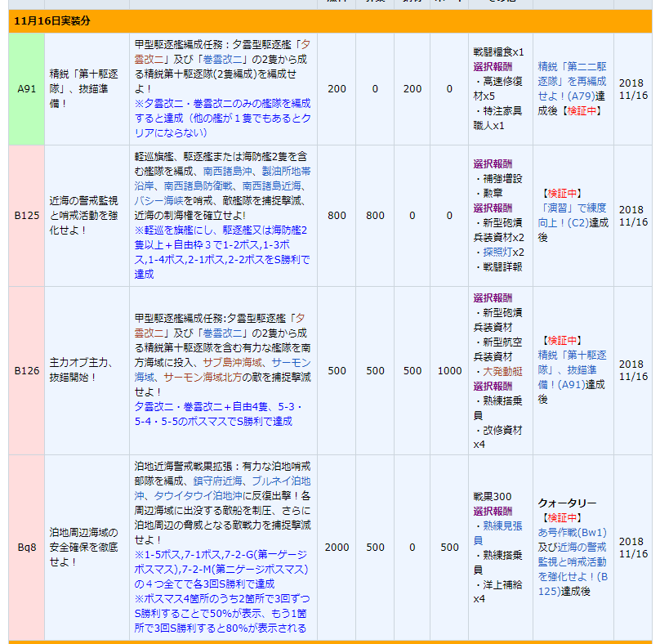Open the バシー海峡 link
The width and height of the screenshot is (660, 644).
pyautogui.click(x=158, y=200)
